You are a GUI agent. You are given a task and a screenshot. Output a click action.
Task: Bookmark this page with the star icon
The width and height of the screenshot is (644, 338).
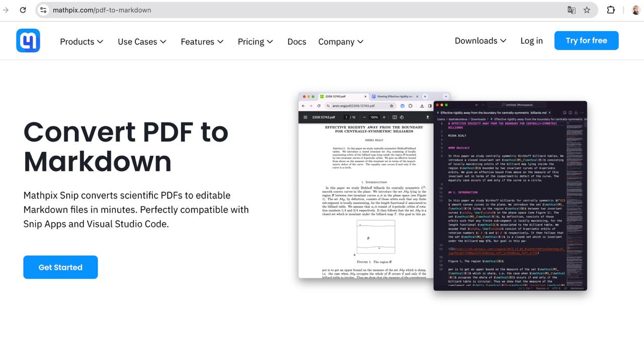coord(587,10)
